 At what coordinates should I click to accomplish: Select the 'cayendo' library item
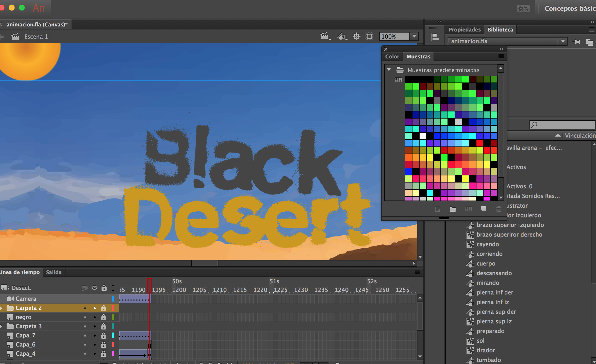[x=488, y=244]
